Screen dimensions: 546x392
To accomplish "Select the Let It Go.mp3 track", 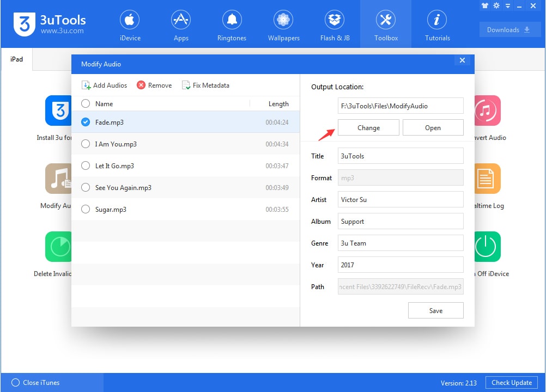I will pyautogui.click(x=85, y=166).
